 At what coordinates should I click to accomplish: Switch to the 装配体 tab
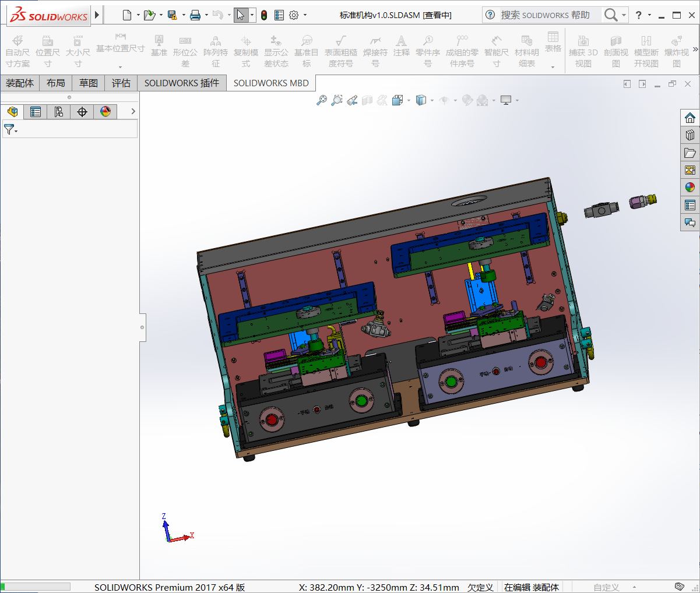pos(20,83)
